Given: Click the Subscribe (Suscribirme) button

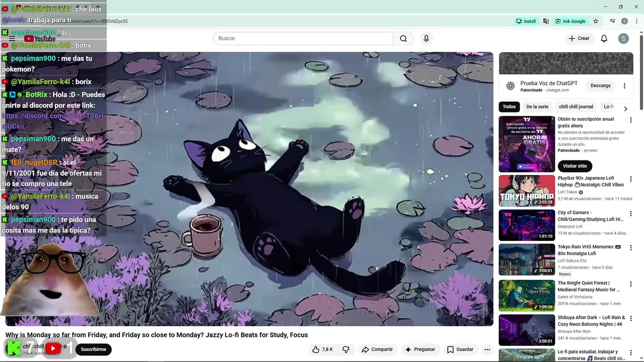Looking at the screenshot, I should tap(94, 349).
